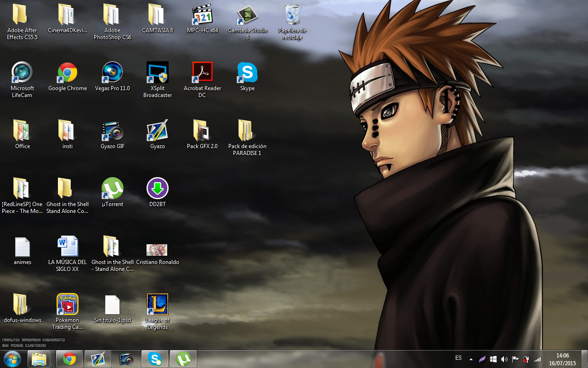This screenshot has height=368, width=588.
Task: Launch Google Chrome from the taskbar
Action: (x=69, y=359)
